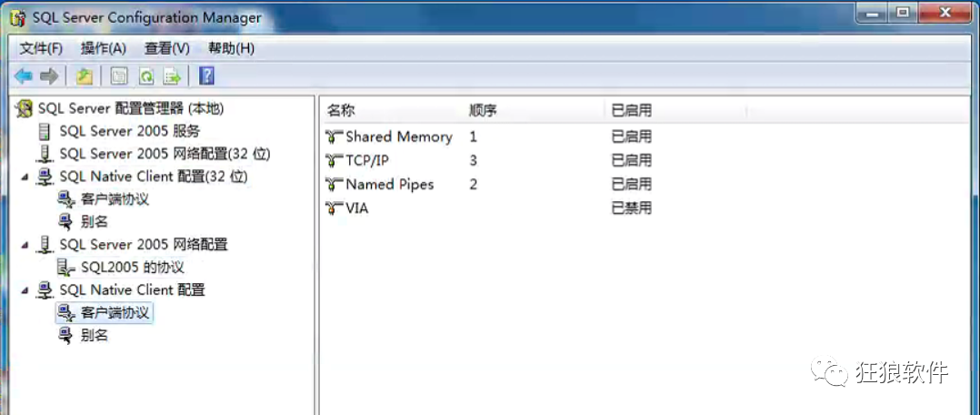Select SQL Server 2005 网络配置(32 位)
This screenshot has width=980, height=415.
(165, 154)
